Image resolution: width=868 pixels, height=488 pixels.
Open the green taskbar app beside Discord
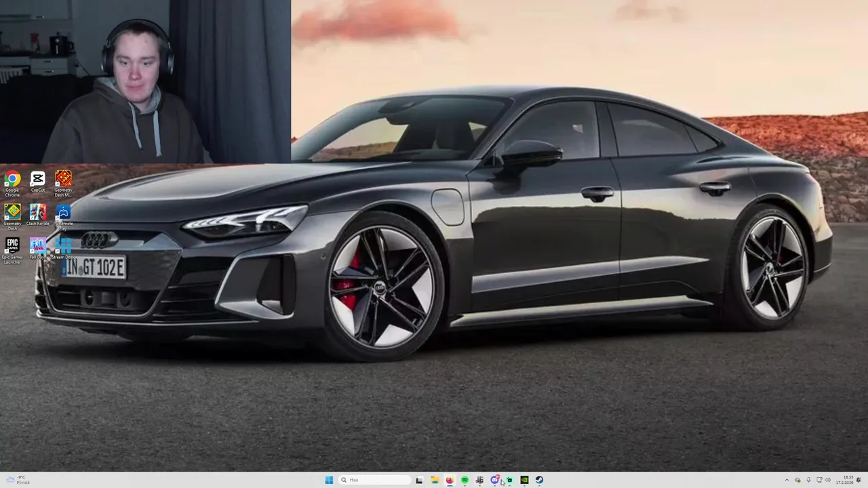point(509,480)
